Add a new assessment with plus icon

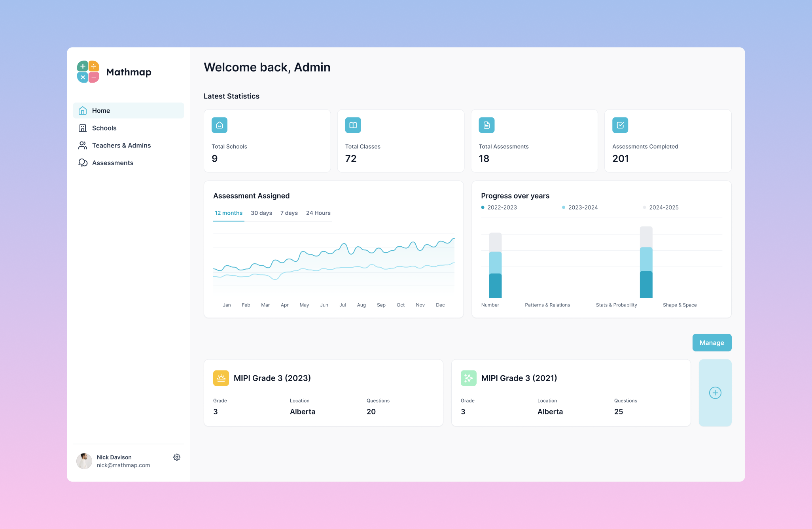715,393
